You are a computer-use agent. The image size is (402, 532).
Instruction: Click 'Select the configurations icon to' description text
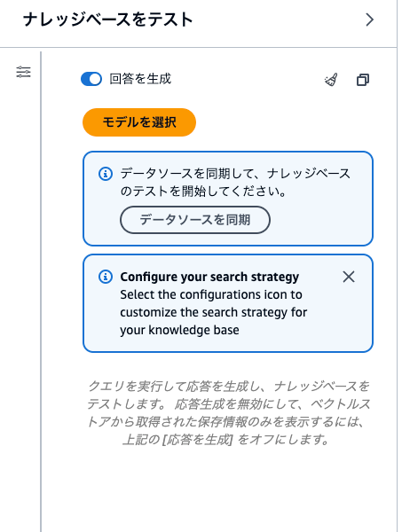click(211, 294)
